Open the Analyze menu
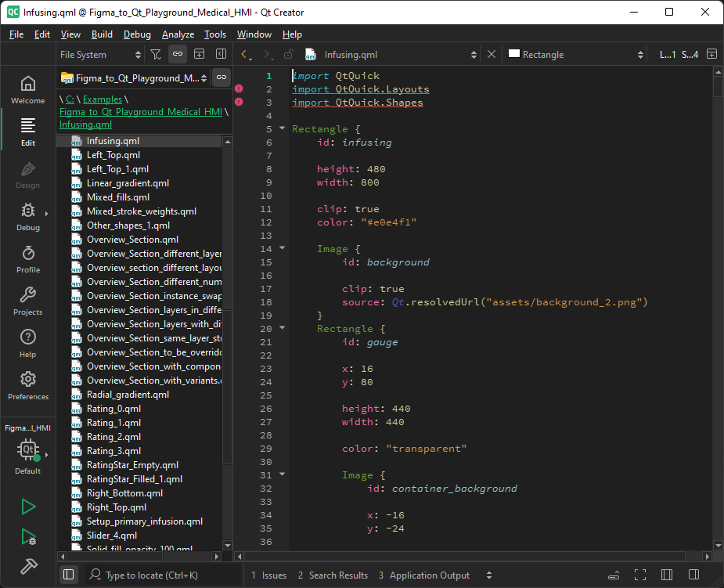Screen dimensions: 724x588 point(178,34)
